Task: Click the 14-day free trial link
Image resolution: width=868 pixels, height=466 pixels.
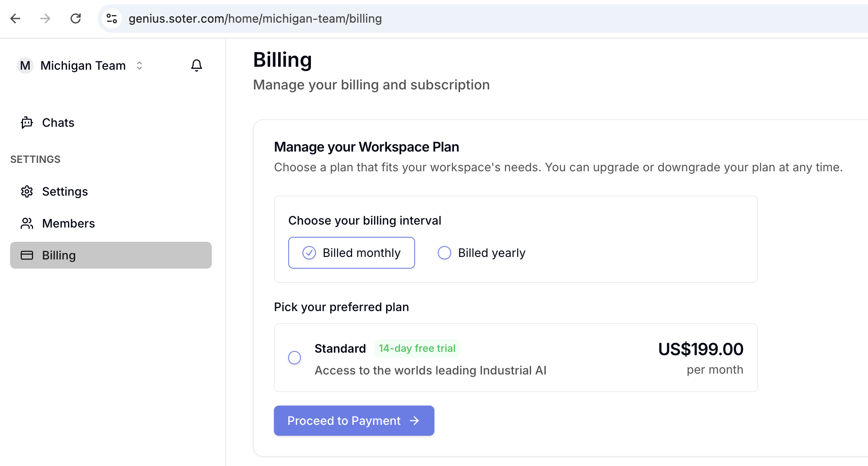Action: click(417, 348)
